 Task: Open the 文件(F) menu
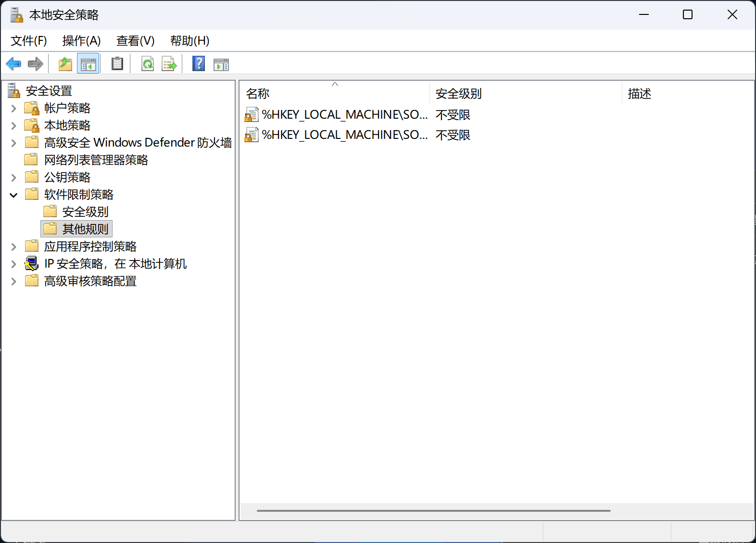coord(29,41)
